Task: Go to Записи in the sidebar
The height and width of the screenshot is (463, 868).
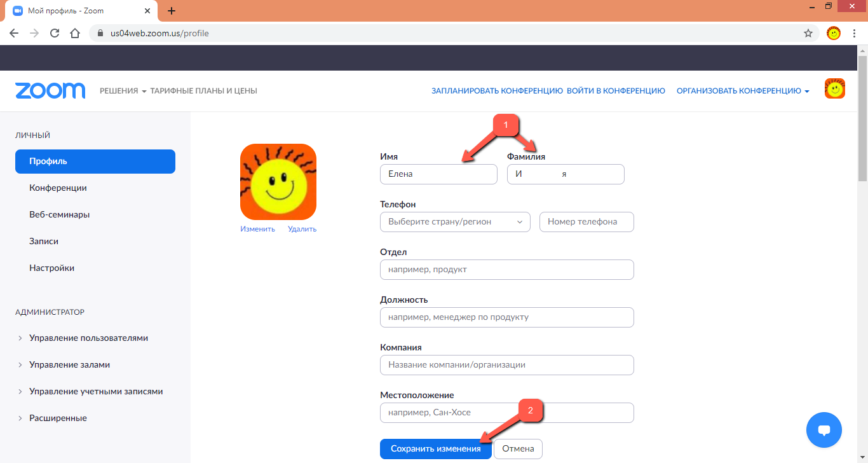Action: coord(44,242)
